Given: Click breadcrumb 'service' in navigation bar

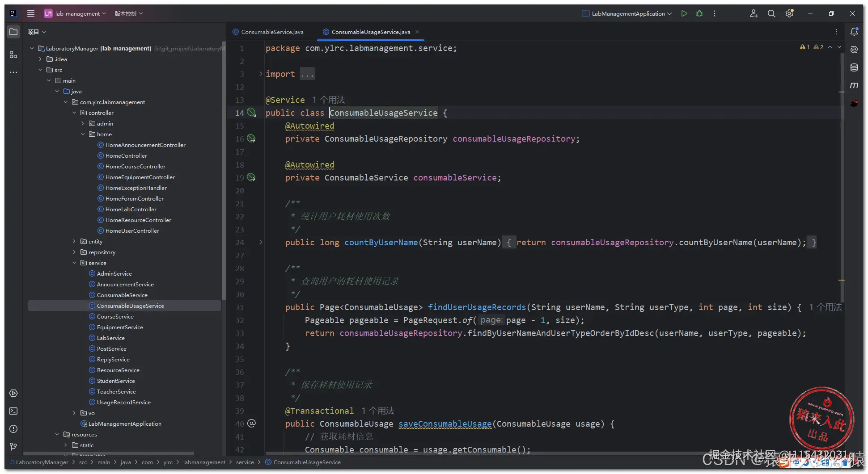Looking at the screenshot, I should (x=245, y=462).
